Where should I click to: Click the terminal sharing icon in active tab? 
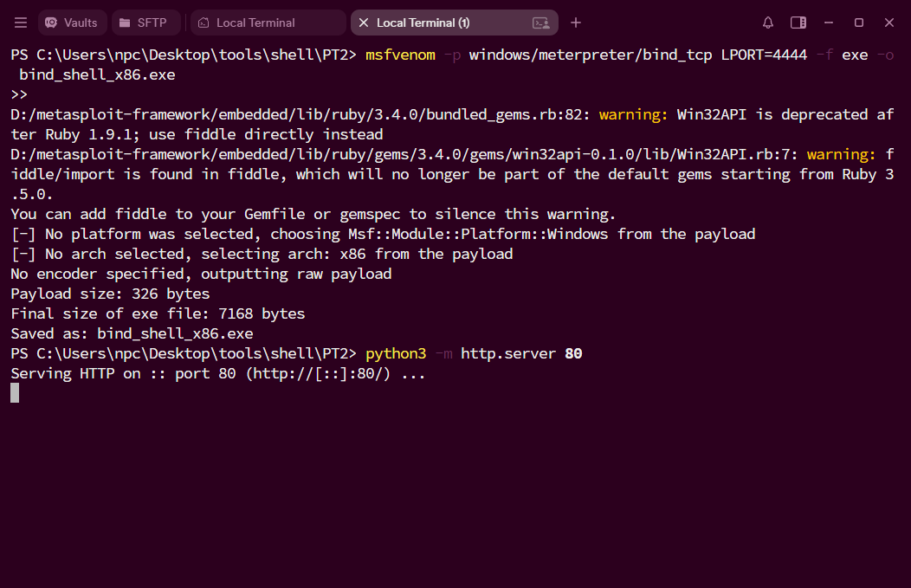(541, 23)
